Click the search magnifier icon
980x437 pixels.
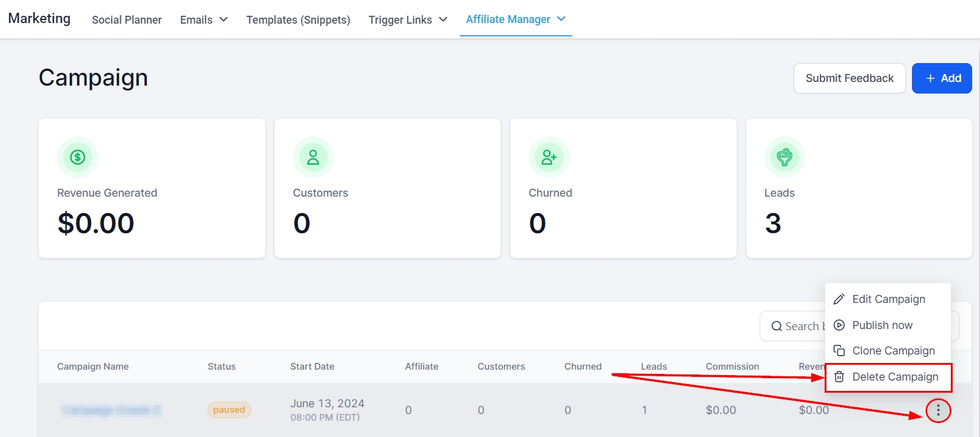click(x=776, y=327)
